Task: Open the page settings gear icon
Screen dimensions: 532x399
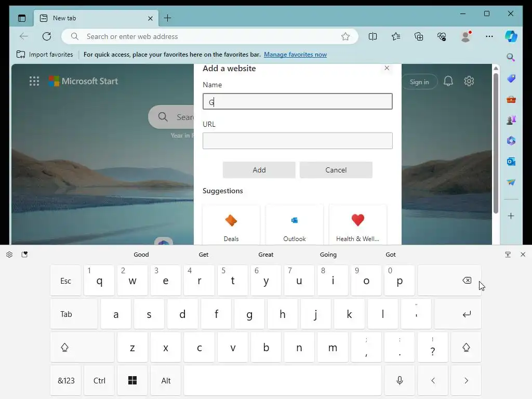Action: 469,81
